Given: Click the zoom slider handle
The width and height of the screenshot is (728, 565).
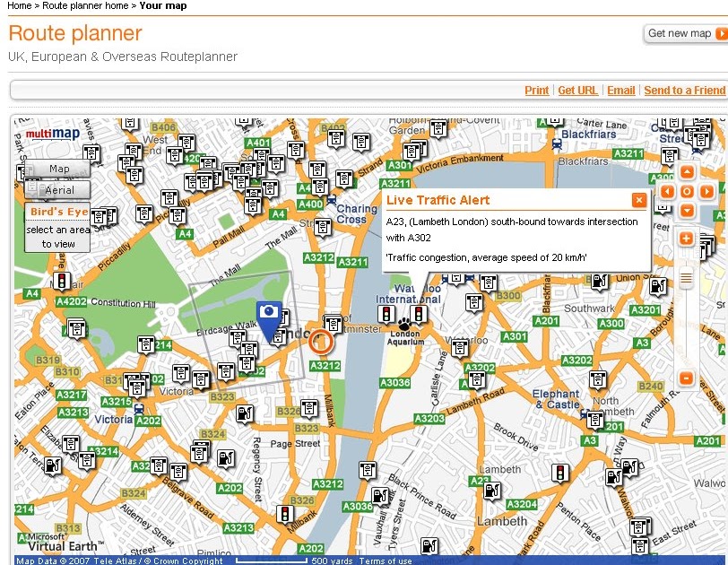Looking at the screenshot, I should (x=686, y=279).
